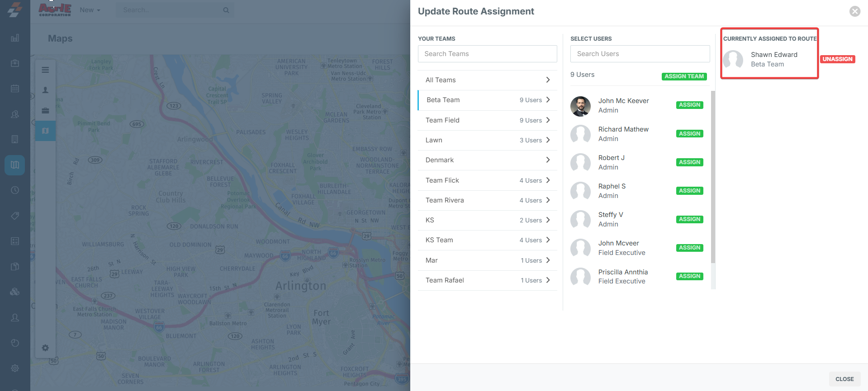Expand the All Teams row
The image size is (868, 391).
[488, 80]
